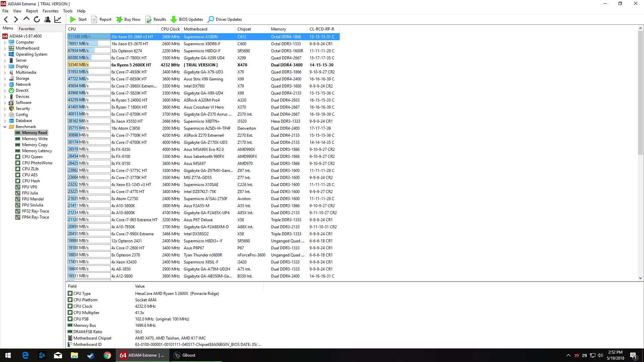Click the Up level arrow icon
This screenshot has width=644, height=362.
pos(26,19)
